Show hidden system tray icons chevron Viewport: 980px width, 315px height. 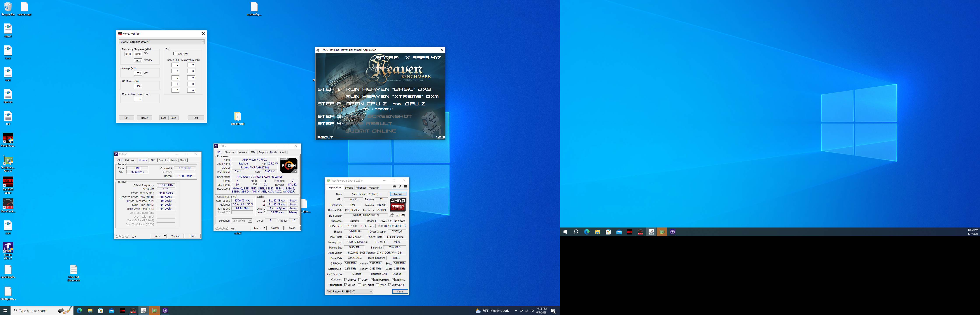tap(516, 311)
